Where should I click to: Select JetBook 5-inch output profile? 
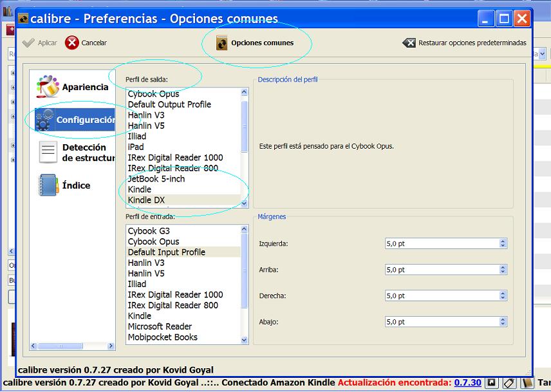click(x=183, y=179)
